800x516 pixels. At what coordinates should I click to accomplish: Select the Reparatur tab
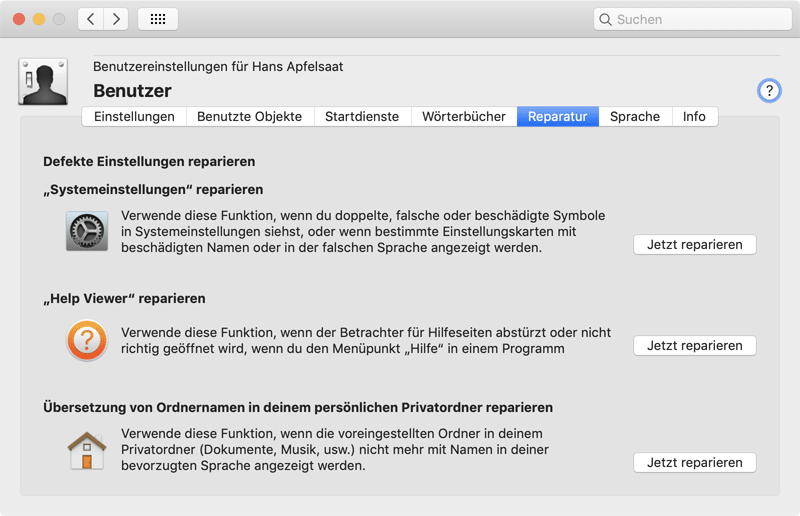[x=558, y=116]
